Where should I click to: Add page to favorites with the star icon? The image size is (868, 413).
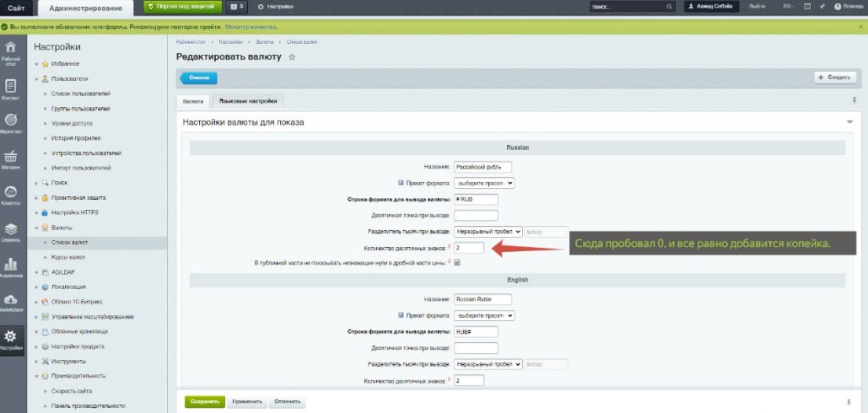tap(292, 57)
